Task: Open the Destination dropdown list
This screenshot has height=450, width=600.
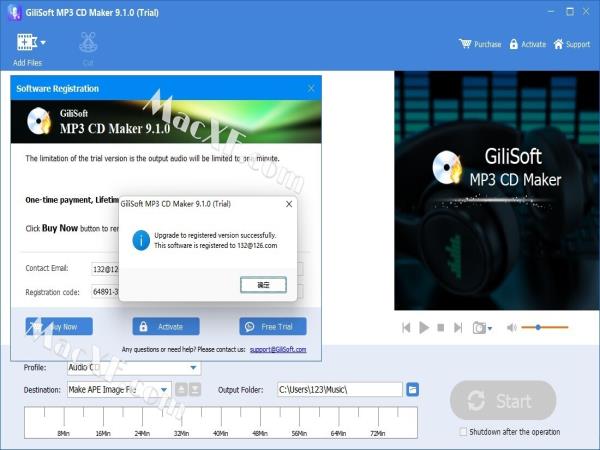Action: point(165,389)
